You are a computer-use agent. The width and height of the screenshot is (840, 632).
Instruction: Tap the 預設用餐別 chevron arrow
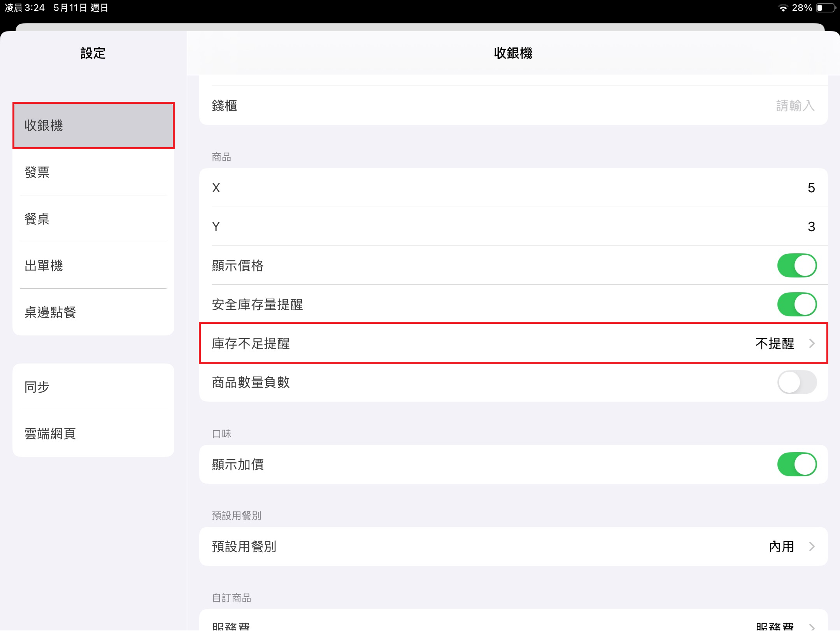812,546
